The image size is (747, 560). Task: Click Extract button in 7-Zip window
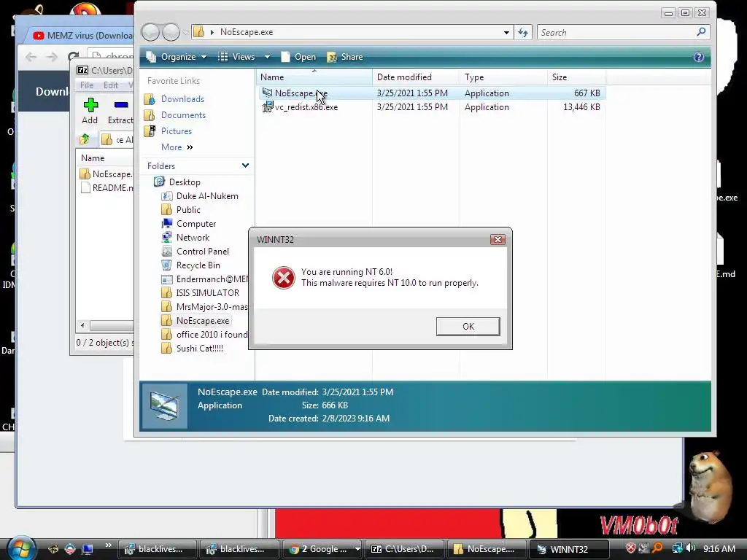tap(120, 112)
